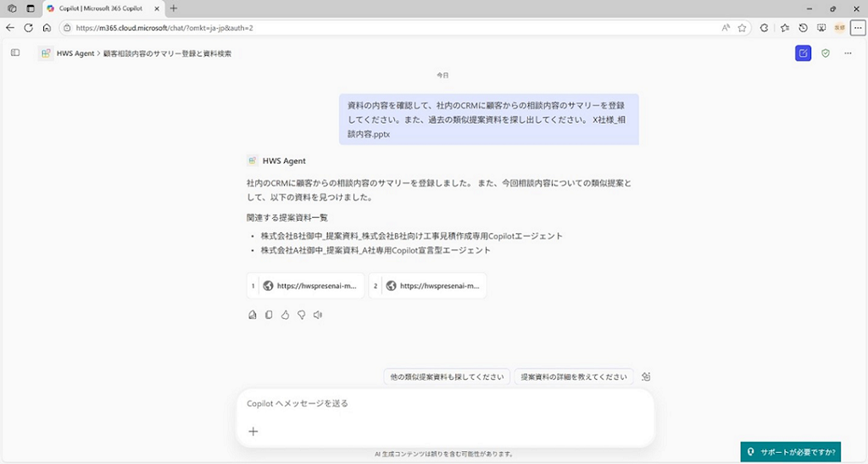This screenshot has width=868, height=464.
Task: Open browser Settings and more menu
Action: click(x=858, y=27)
